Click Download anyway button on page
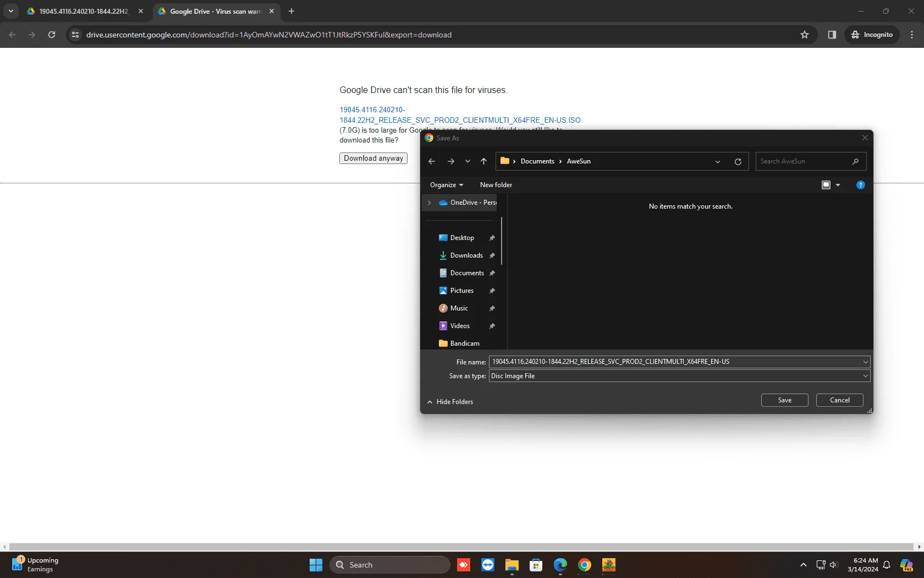Image resolution: width=924 pixels, height=578 pixels. coord(373,158)
